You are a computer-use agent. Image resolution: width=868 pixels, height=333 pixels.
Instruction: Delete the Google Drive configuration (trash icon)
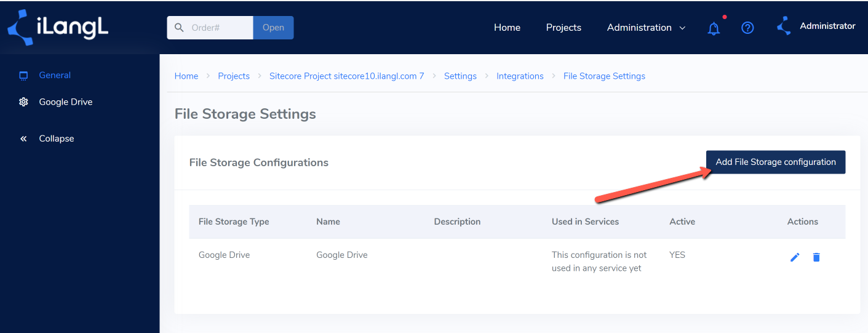[x=816, y=257]
